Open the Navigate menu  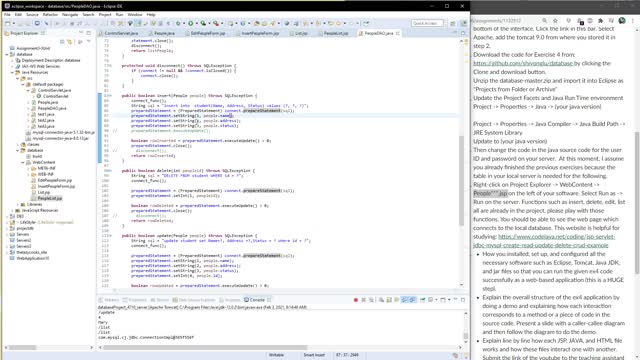pos(70,14)
